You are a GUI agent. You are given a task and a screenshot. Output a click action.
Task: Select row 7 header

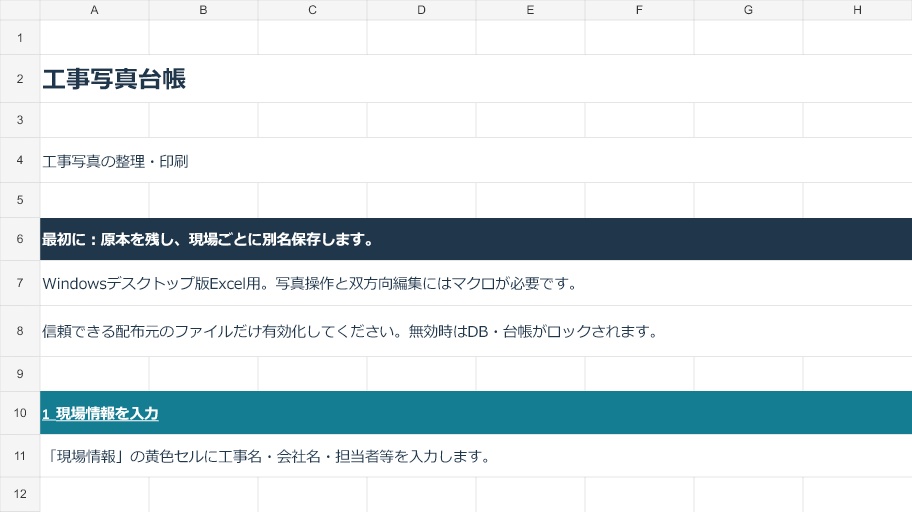pyautogui.click(x=20, y=283)
